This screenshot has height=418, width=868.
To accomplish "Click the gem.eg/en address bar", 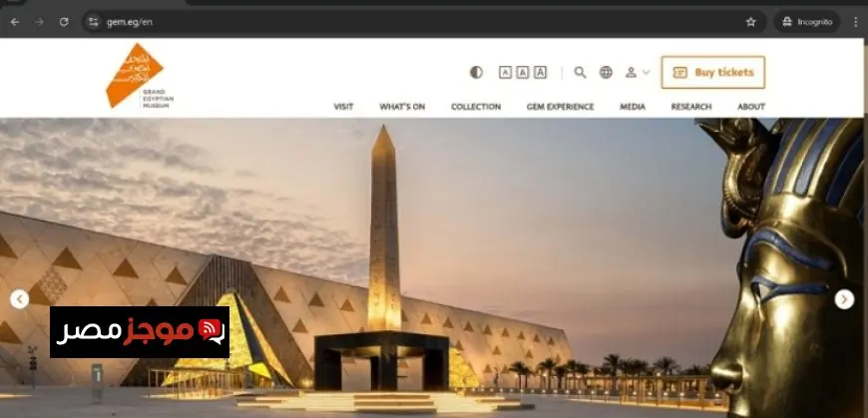I will (x=424, y=22).
